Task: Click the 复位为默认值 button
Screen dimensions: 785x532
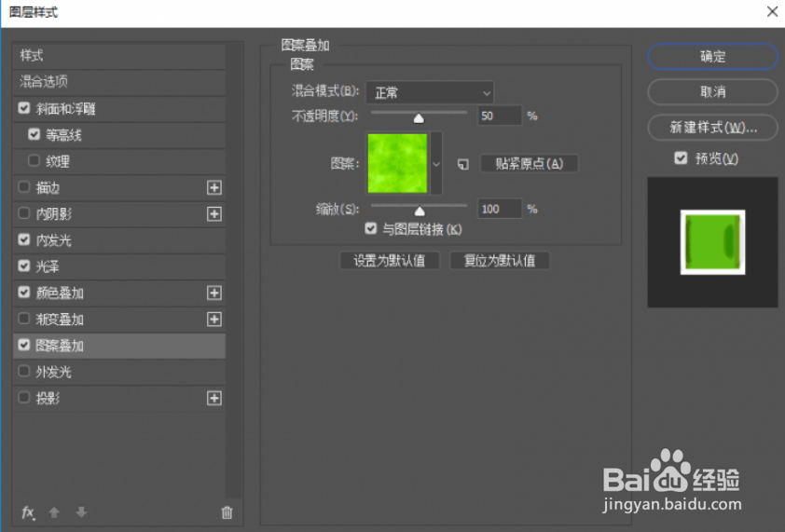Action: (500, 261)
